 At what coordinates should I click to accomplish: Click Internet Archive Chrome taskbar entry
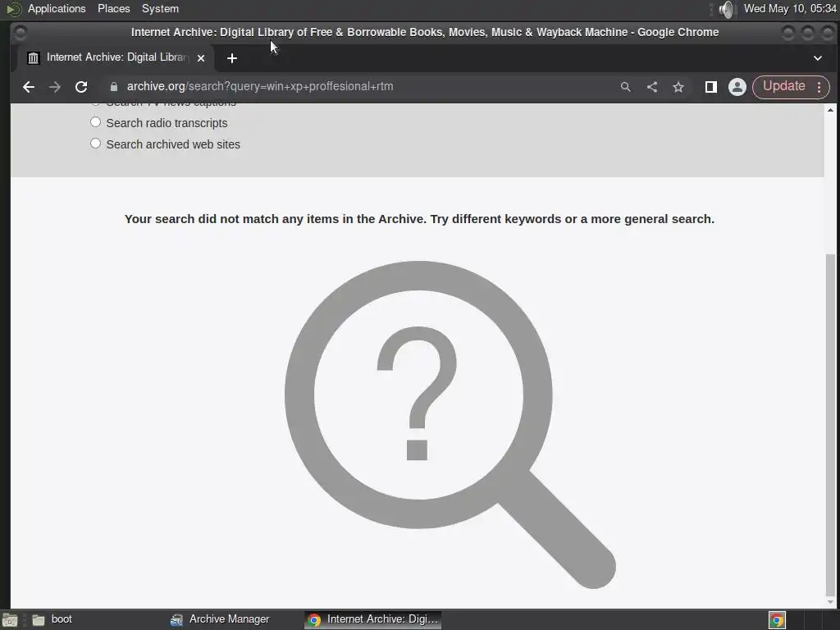coord(373,619)
